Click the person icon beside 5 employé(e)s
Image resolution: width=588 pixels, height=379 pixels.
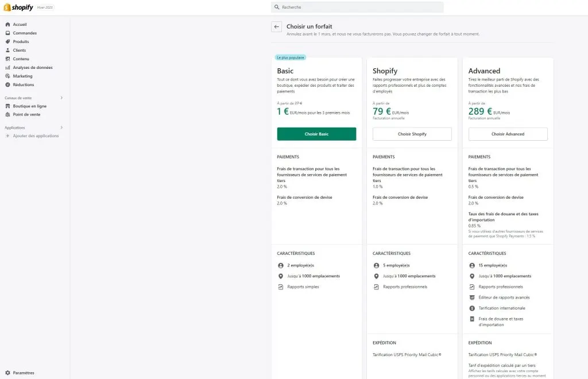(376, 265)
